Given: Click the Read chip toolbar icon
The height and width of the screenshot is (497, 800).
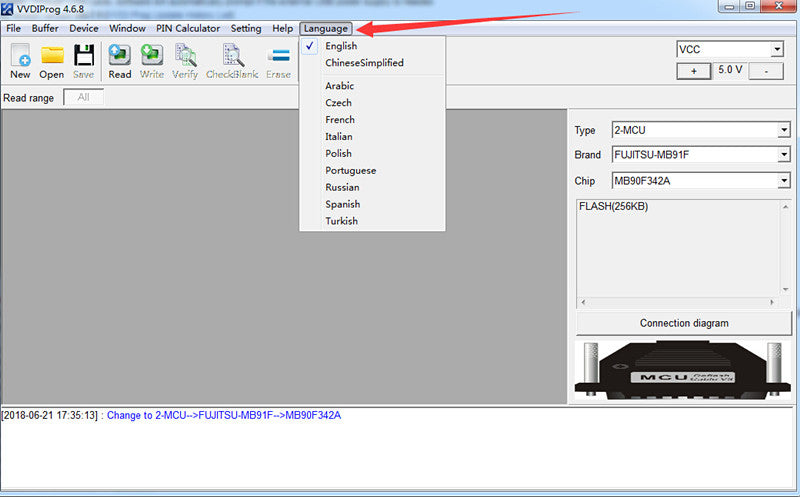Looking at the screenshot, I should point(120,58).
